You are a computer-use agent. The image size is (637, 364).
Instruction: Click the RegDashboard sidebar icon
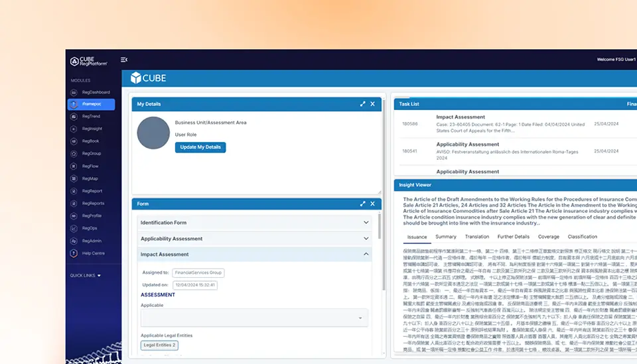coord(73,92)
